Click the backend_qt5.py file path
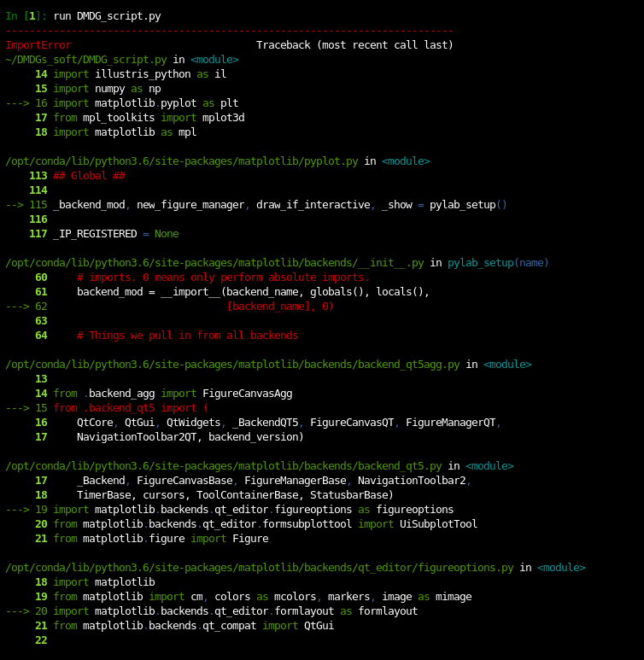This screenshot has height=660, width=644. [x=223, y=466]
